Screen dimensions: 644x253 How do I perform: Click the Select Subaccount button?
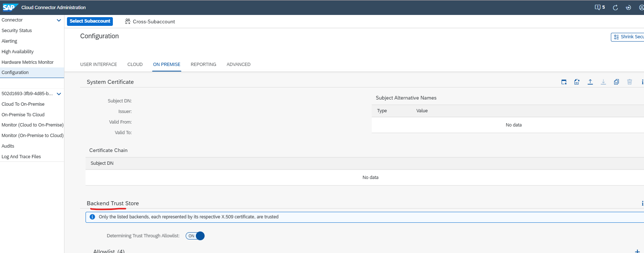[90, 21]
